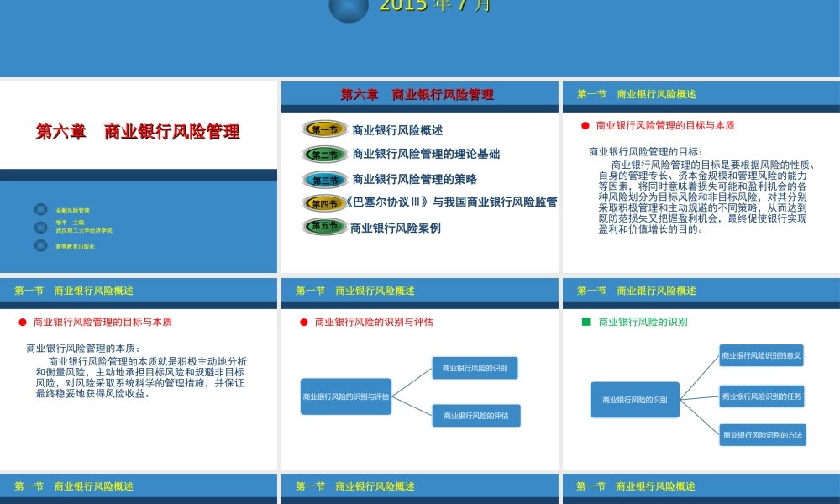Click the green 第二节 section badge icon
The height and width of the screenshot is (504, 840).
[x=323, y=155]
